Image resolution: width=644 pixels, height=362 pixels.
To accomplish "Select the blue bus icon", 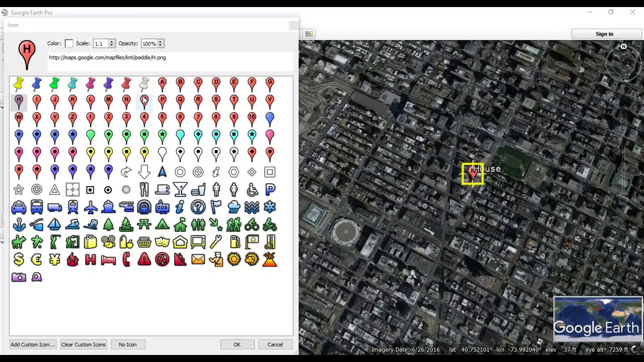I will [x=37, y=207].
